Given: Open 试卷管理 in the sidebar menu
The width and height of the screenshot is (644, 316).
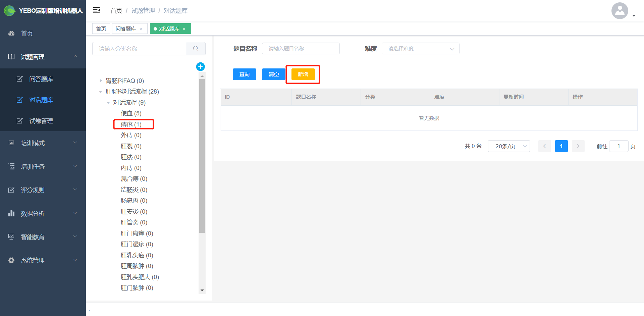Looking at the screenshot, I should (43, 121).
